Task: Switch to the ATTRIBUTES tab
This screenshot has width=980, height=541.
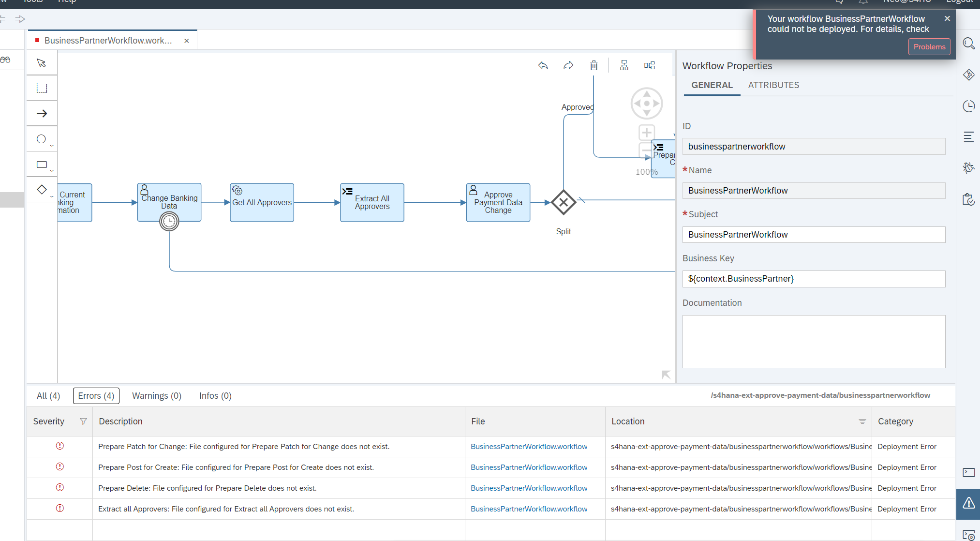Action: point(773,85)
